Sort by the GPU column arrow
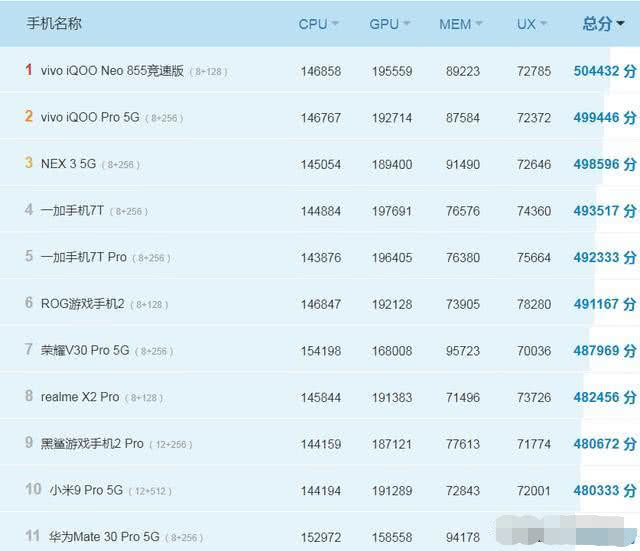The width and height of the screenshot is (640, 551). pyautogui.click(x=406, y=24)
